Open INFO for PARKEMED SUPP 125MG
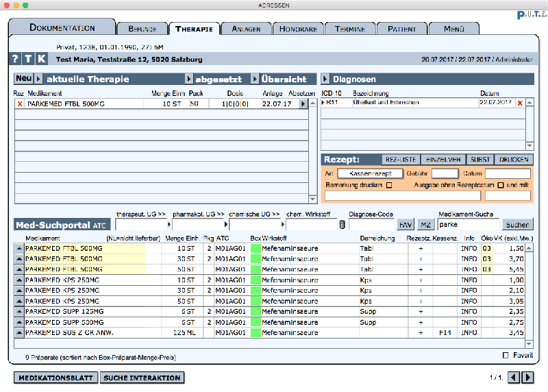The image size is (548, 392). pyautogui.click(x=469, y=311)
